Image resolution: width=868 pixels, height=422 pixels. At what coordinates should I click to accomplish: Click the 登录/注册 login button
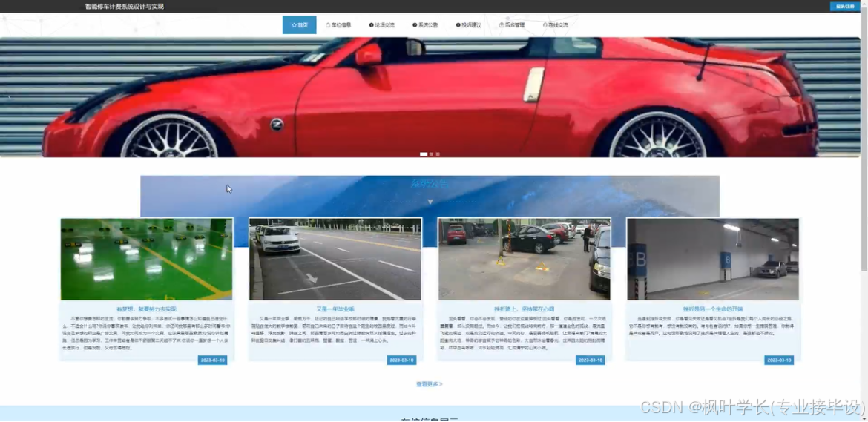pyautogui.click(x=845, y=7)
